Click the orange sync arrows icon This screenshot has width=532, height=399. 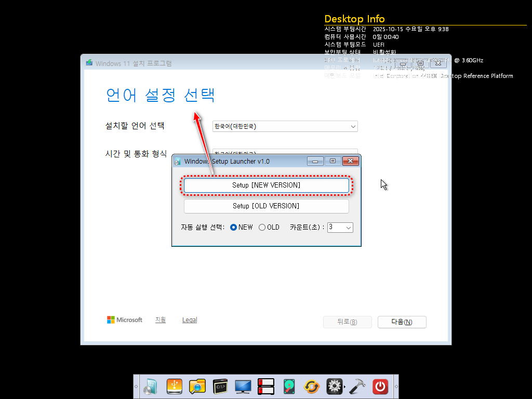click(x=312, y=387)
